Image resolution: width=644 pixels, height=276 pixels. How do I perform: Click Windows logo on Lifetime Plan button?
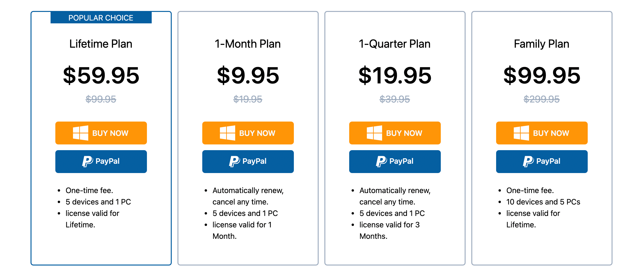[80, 133]
